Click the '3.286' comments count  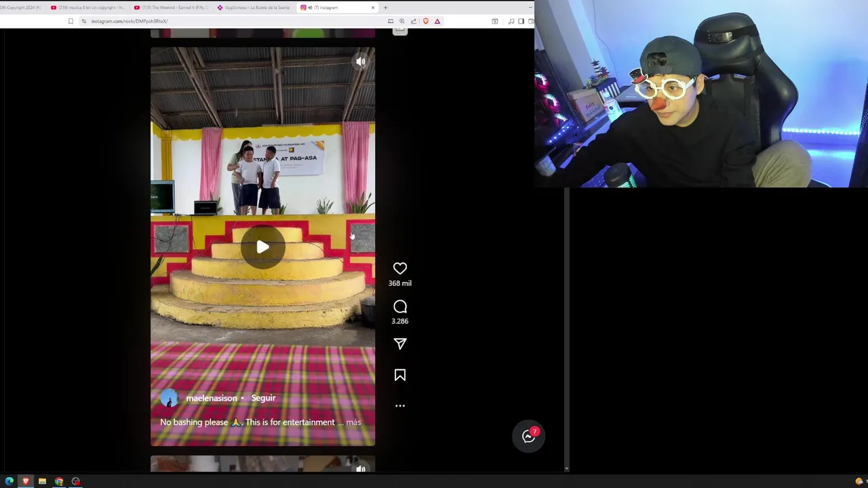pyautogui.click(x=400, y=321)
